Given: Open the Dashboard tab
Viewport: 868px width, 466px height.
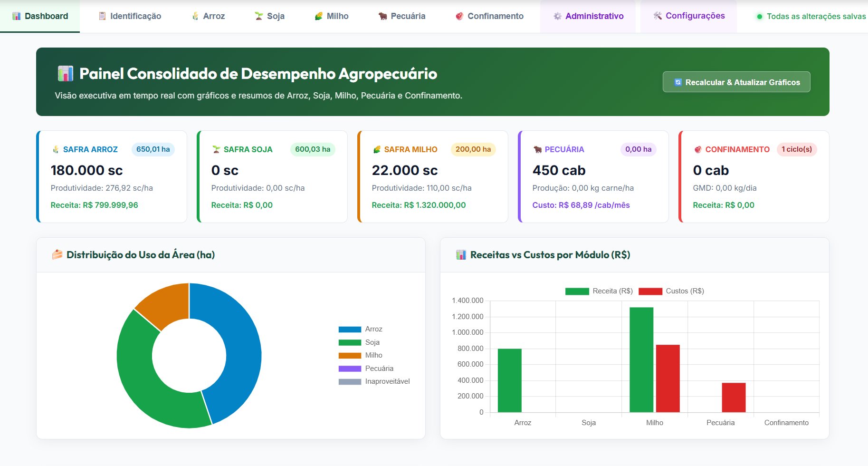Looking at the screenshot, I should (40, 16).
